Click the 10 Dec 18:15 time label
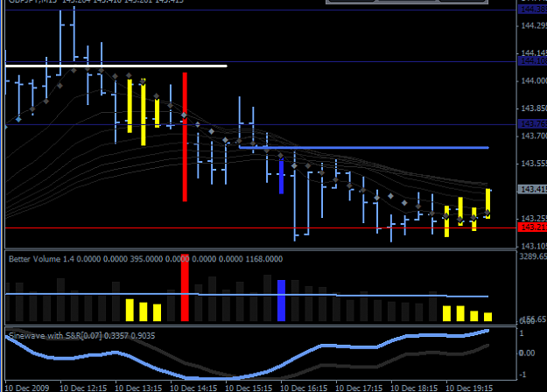The image size is (547, 392). 414,388
